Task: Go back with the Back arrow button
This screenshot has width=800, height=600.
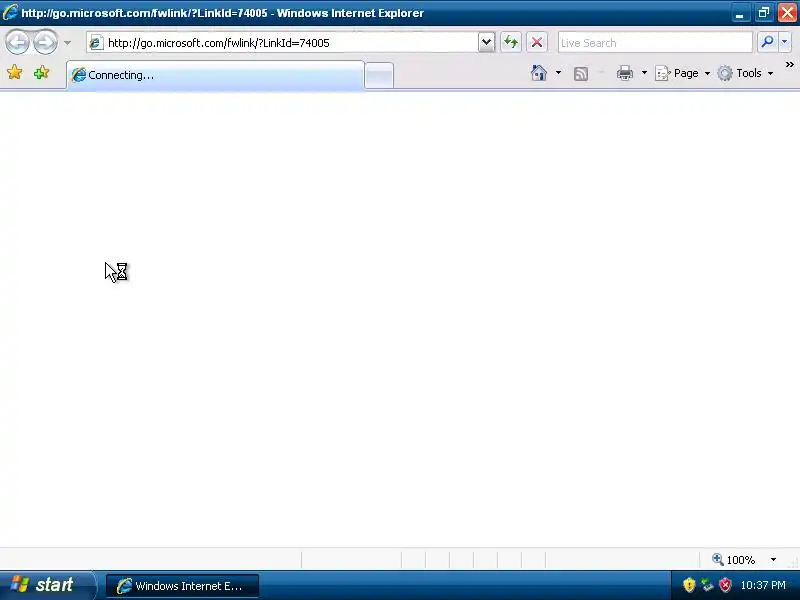Action: click(17, 42)
